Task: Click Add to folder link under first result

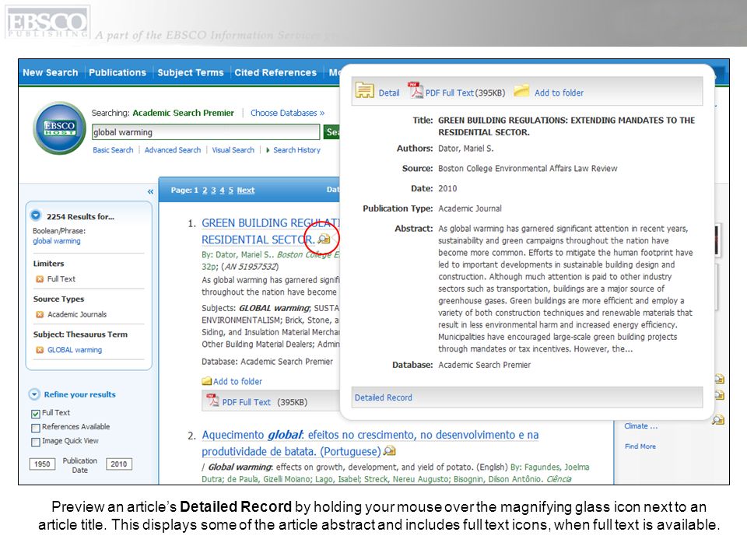Action: coord(237,381)
